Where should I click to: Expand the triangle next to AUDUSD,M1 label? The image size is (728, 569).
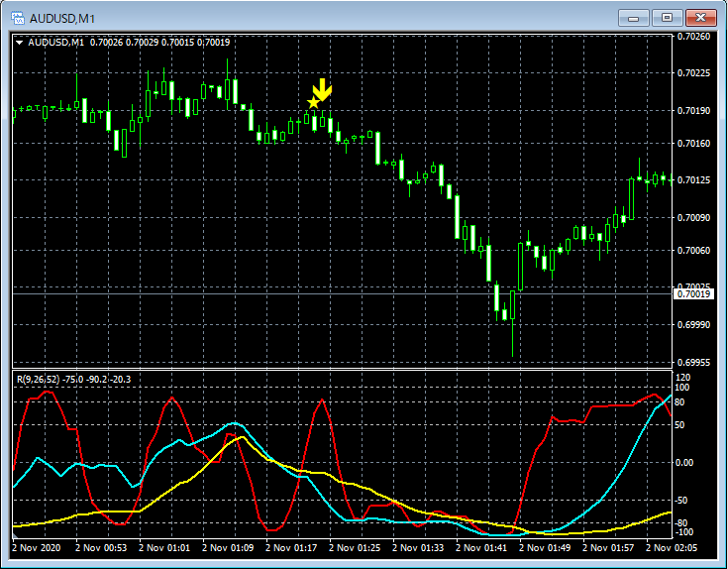tap(19, 42)
